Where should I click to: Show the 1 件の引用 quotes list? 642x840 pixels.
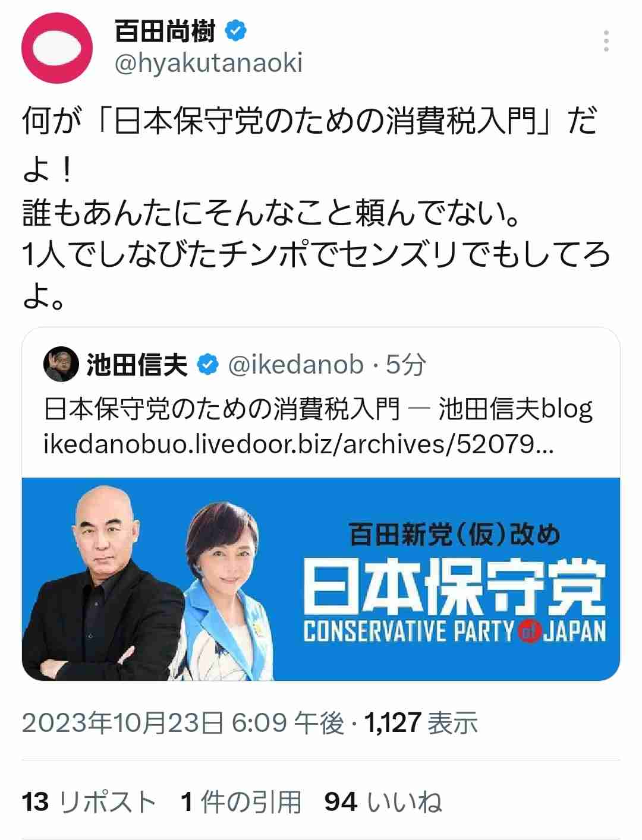point(241,802)
